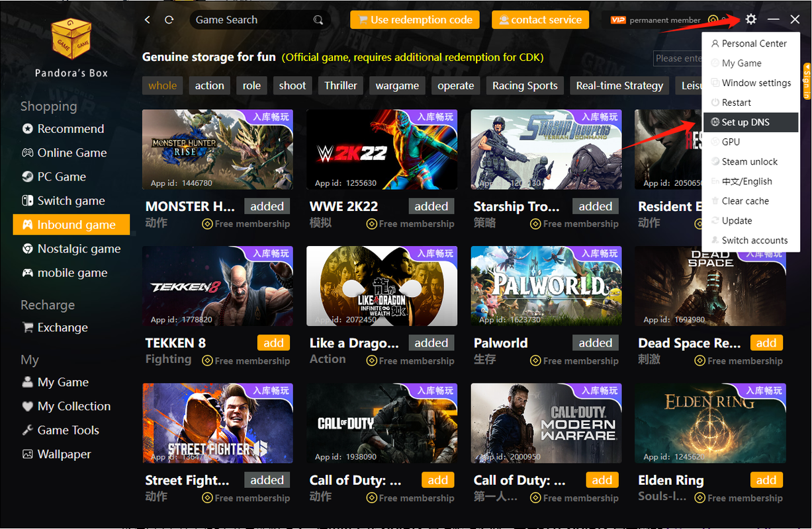
Task: Click the Restart power icon in the menu
Action: point(715,102)
